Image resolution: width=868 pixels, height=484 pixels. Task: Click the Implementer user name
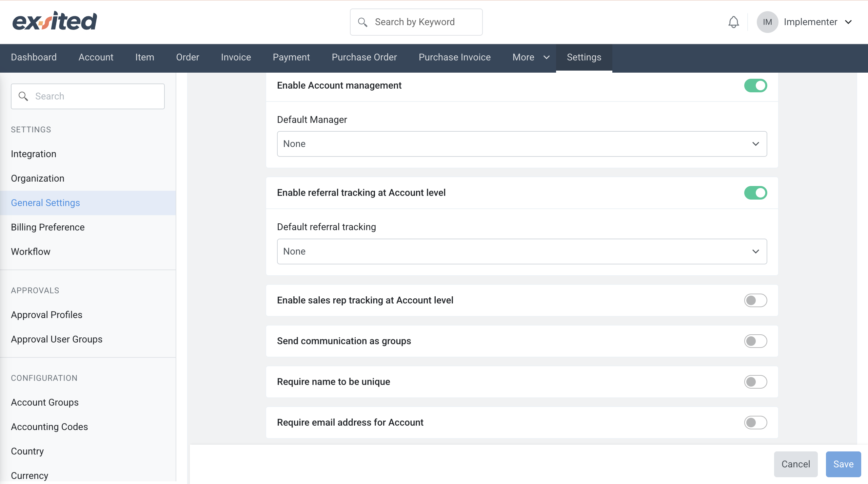coord(810,22)
